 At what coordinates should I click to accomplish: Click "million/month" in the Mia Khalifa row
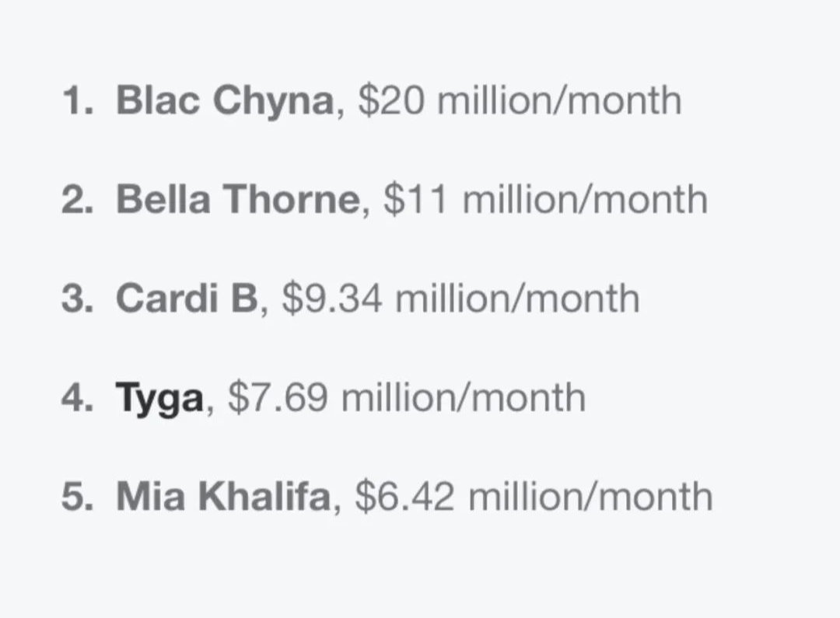pyautogui.click(x=590, y=498)
